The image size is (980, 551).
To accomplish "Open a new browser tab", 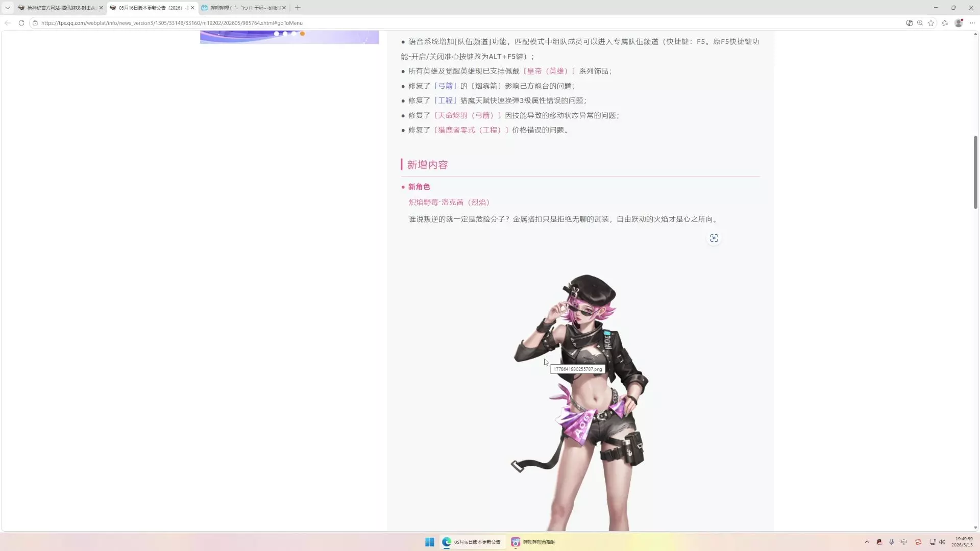I will tap(298, 8).
